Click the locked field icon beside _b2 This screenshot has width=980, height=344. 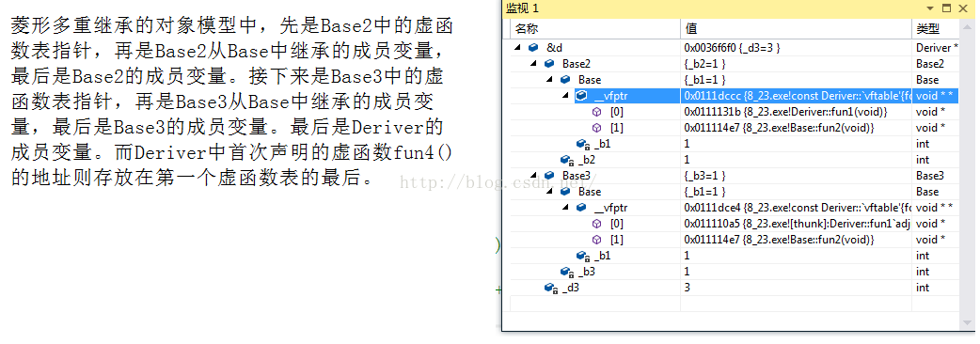click(x=567, y=160)
